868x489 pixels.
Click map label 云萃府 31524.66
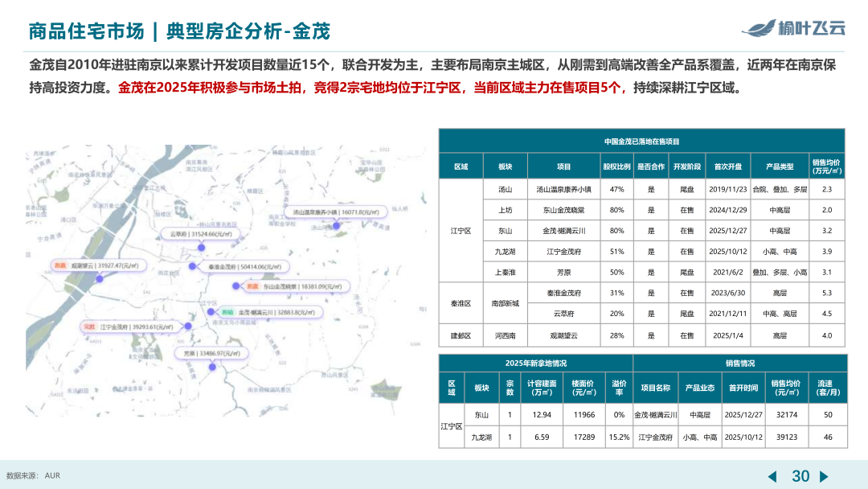[200, 234]
